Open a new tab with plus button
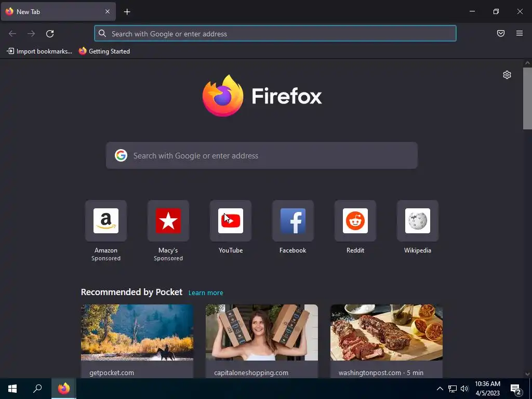 pos(127,12)
